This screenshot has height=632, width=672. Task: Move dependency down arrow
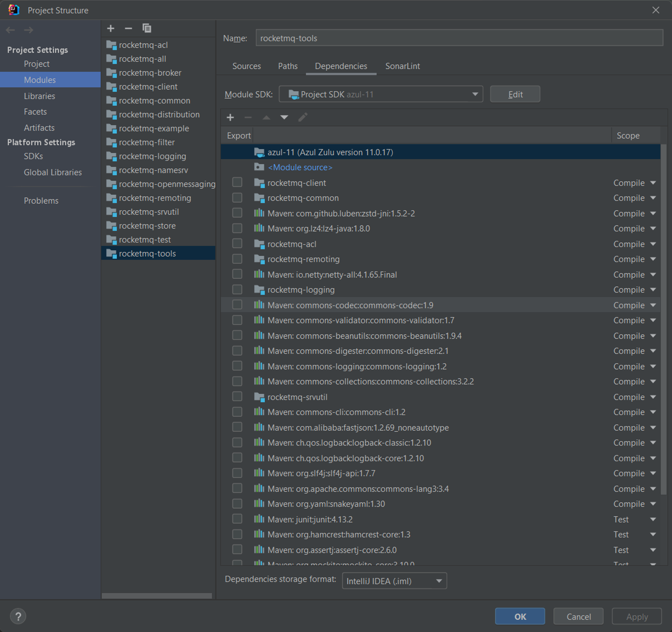[284, 117]
